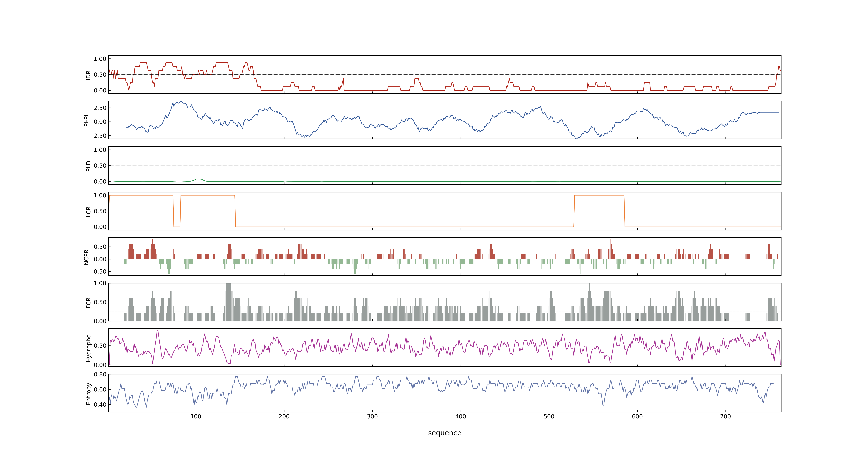The image size is (868, 463).
Task: Click the -2.50 tick on Pi-Pi axis
Action: pos(99,136)
